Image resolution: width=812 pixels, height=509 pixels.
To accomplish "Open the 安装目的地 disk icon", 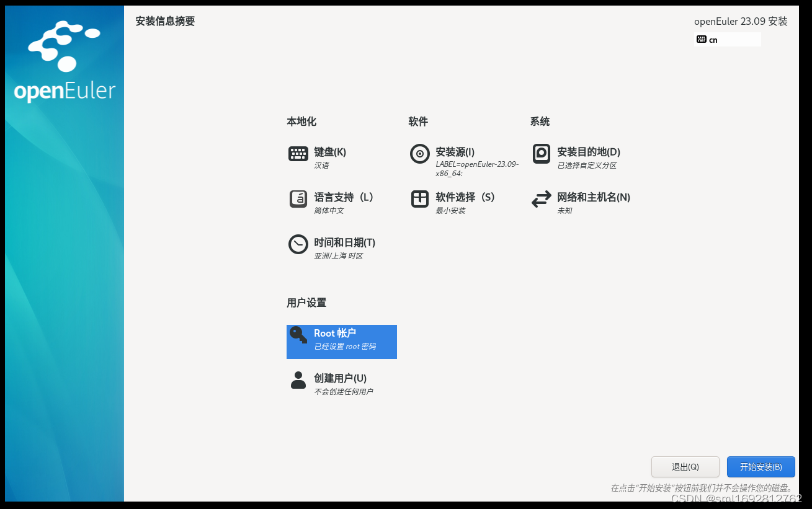I will [x=542, y=154].
